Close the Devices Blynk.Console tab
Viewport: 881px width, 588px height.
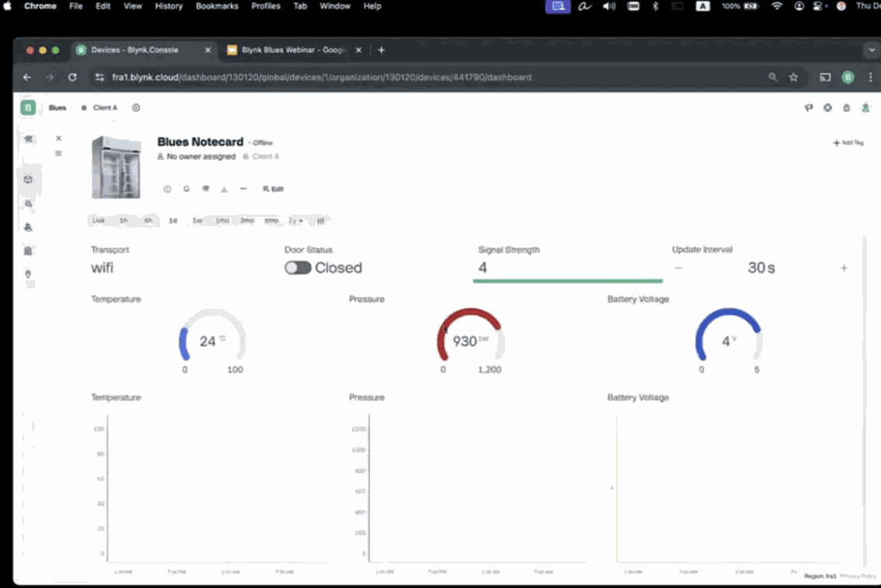pos(208,50)
